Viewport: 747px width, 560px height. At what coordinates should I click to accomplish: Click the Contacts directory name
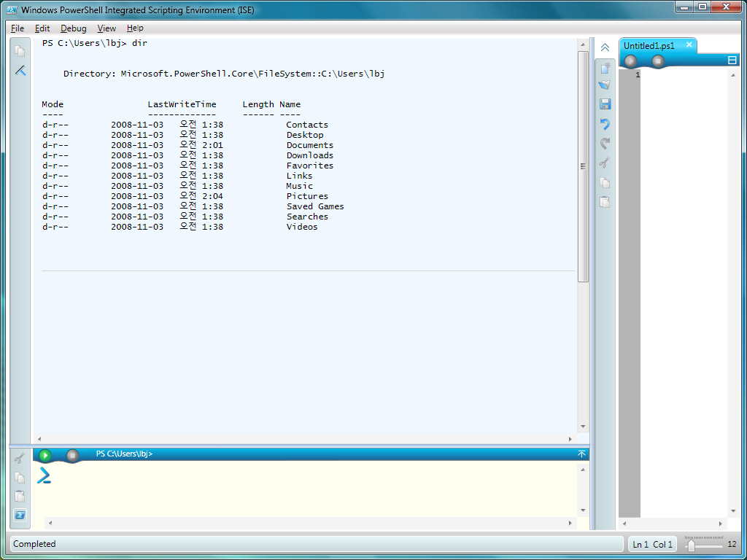307,125
